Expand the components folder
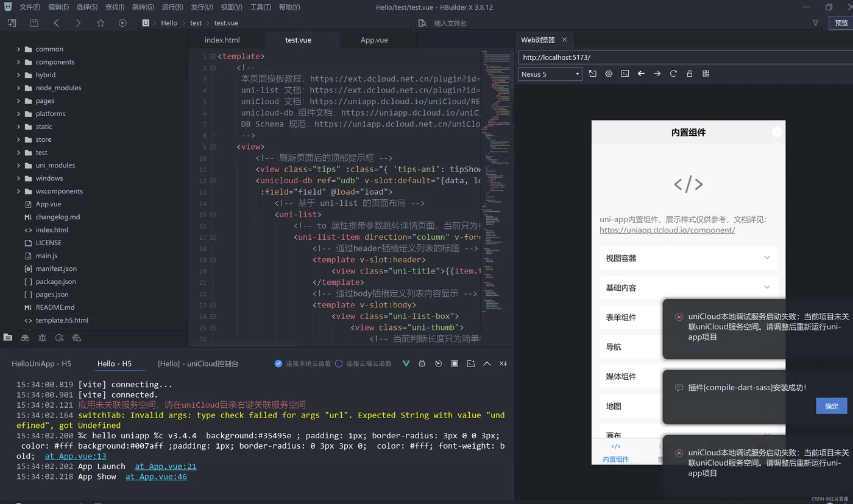This screenshot has width=853, height=504. (x=18, y=62)
